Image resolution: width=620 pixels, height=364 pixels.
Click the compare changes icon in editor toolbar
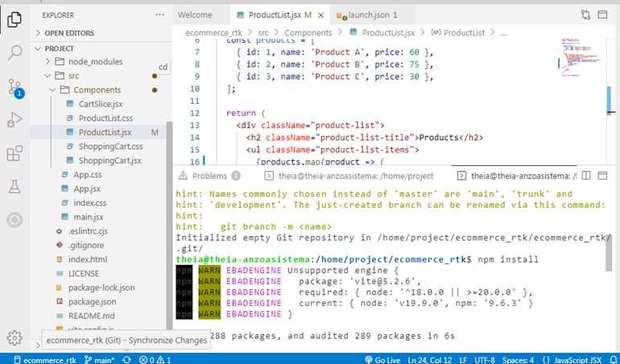[x=585, y=15]
